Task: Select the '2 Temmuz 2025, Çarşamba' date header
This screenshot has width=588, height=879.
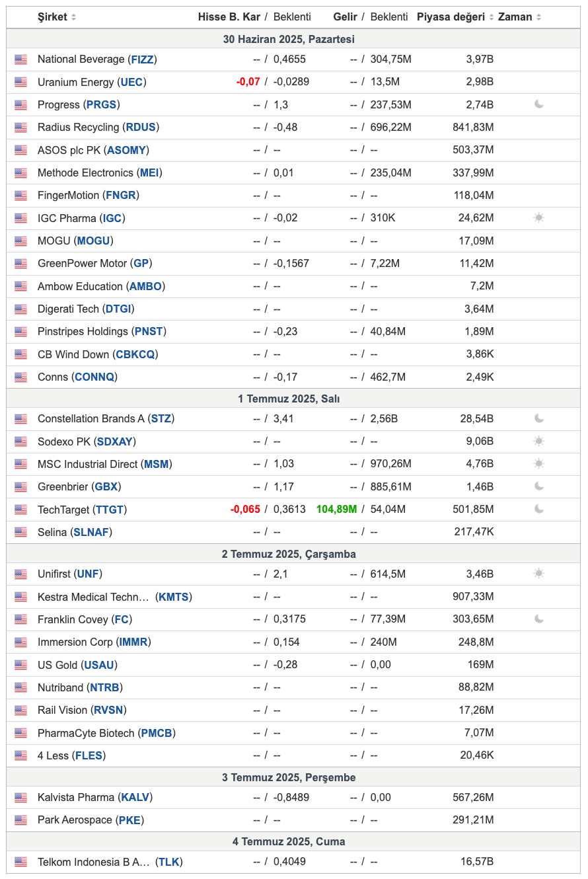Action: 289,554
